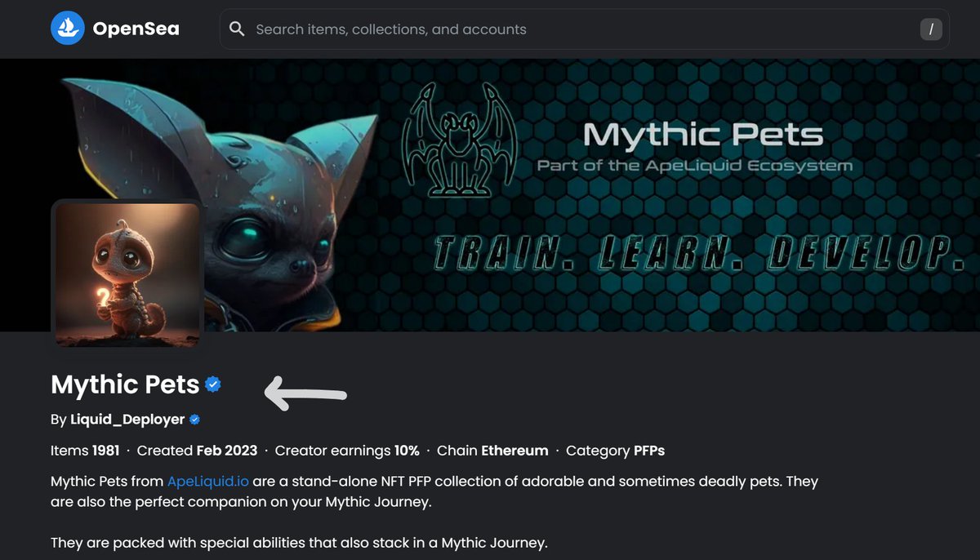
Task: Click the slash shortcut badge in search
Action: pyautogui.click(x=931, y=30)
